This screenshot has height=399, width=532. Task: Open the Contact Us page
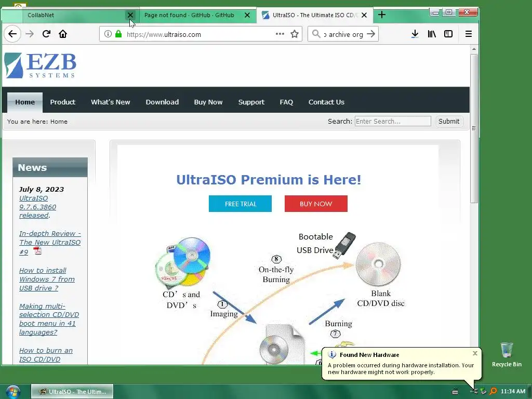pyautogui.click(x=326, y=102)
